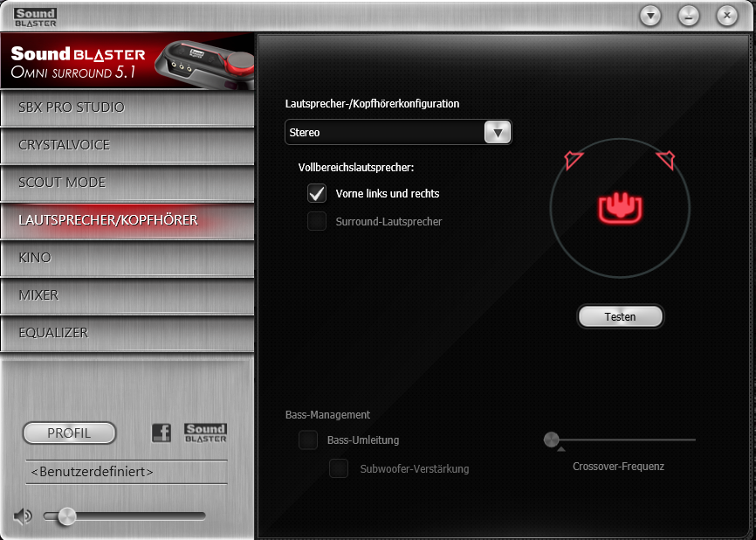Click the Lautsprecher-/Kopfhörerkonfiguration label
This screenshot has width=756, height=540.
372,104
